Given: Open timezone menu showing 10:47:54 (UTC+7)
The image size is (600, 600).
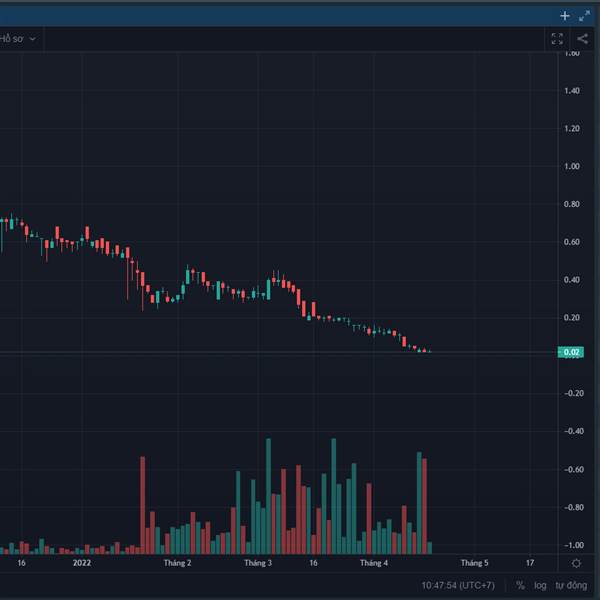Looking at the screenshot, I should 458,585.
